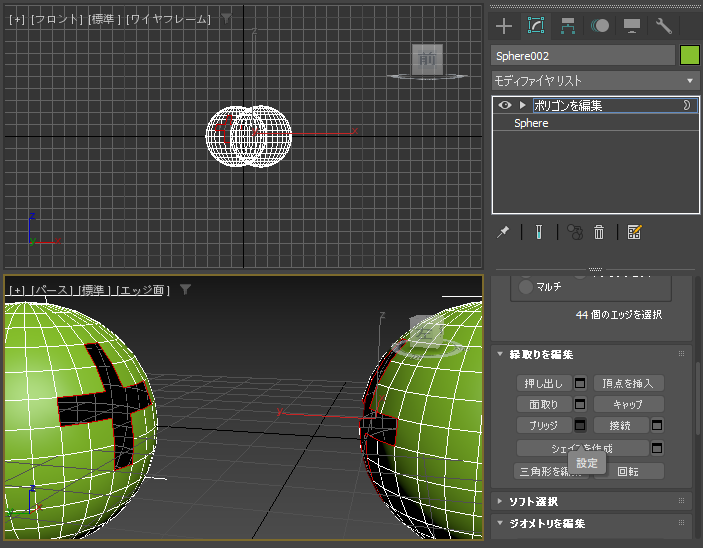
Task: Open [標準] menu in front viewport
Action: tap(104, 19)
